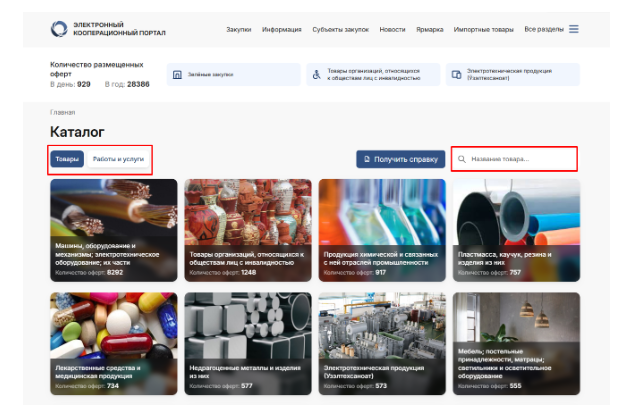Open the hamburger menu icon

click(574, 29)
